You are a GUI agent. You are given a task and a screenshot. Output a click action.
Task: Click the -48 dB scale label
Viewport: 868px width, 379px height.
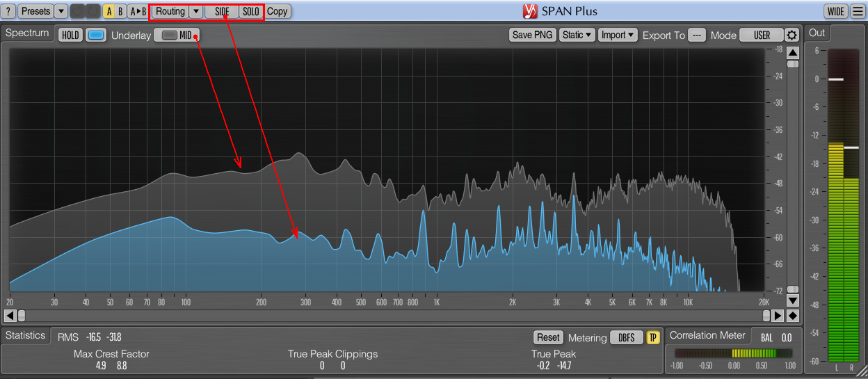coord(778,184)
